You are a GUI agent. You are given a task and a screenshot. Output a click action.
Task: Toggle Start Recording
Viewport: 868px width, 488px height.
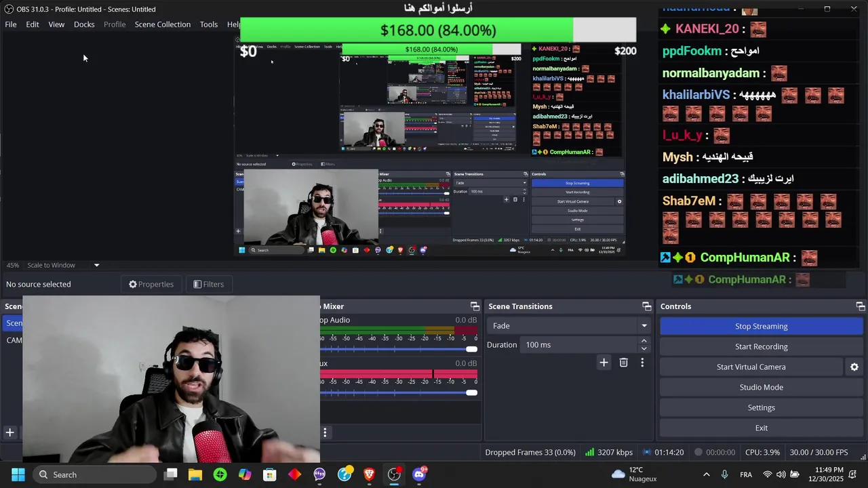coord(761,346)
